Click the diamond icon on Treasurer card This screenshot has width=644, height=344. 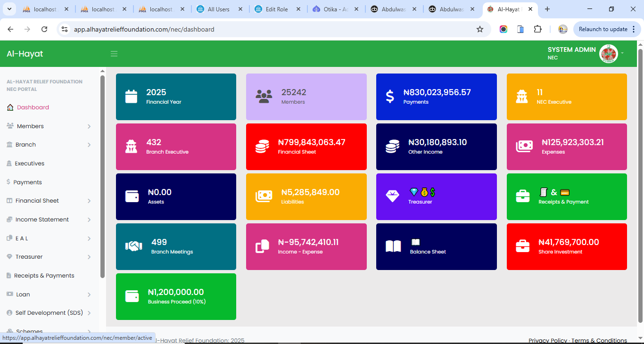click(392, 197)
